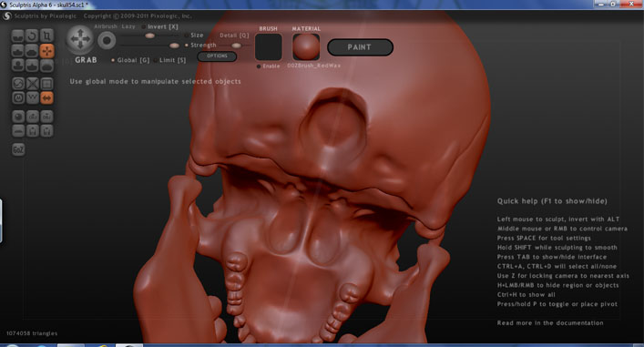The width and height of the screenshot is (644, 347).
Task: Click 'Hold SHIFT while sculpting to smooth' line
Action: coord(557,247)
